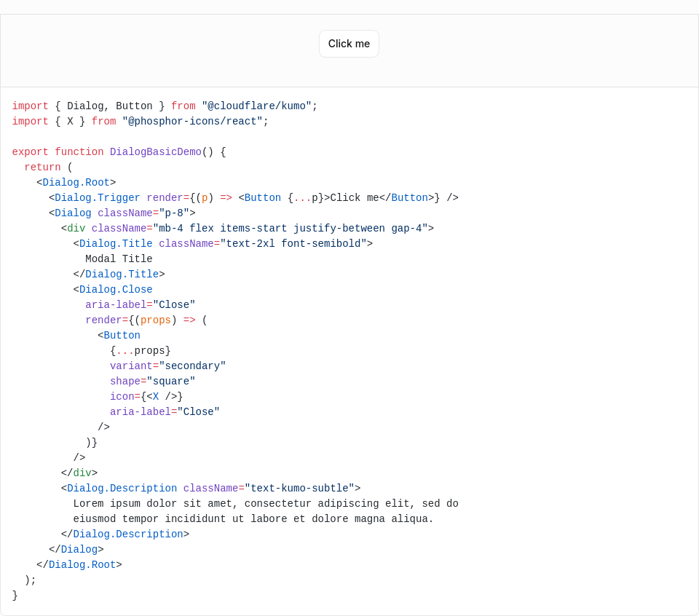699x616 pixels.
Task: Click the opening <Dialog.Root> tag
Action: (x=76, y=182)
